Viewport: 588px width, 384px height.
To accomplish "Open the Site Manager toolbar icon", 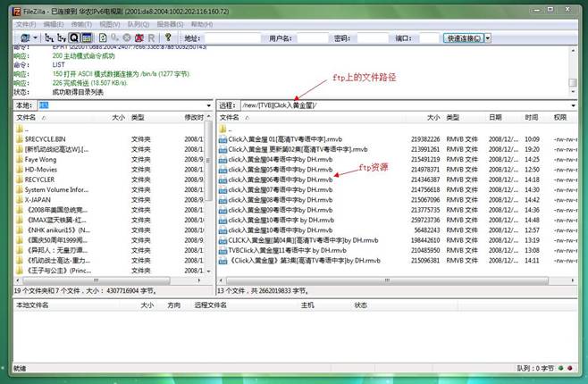I will [x=25, y=38].
